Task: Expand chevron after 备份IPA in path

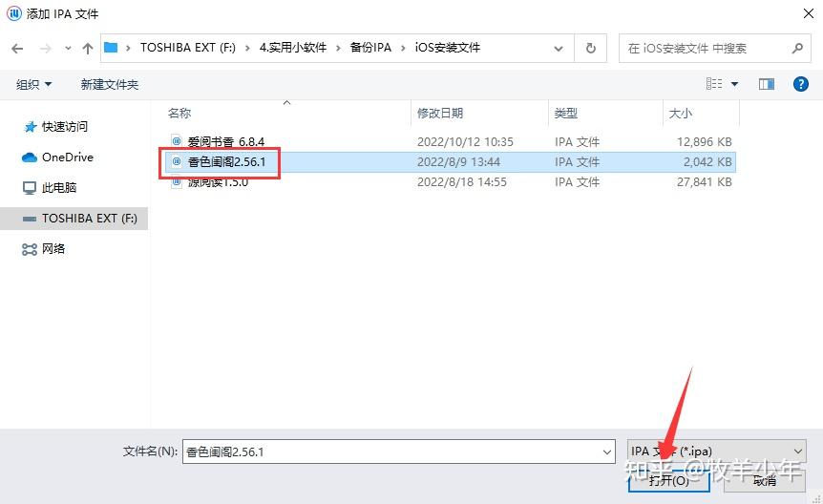Action: click(x=403, y=49)
